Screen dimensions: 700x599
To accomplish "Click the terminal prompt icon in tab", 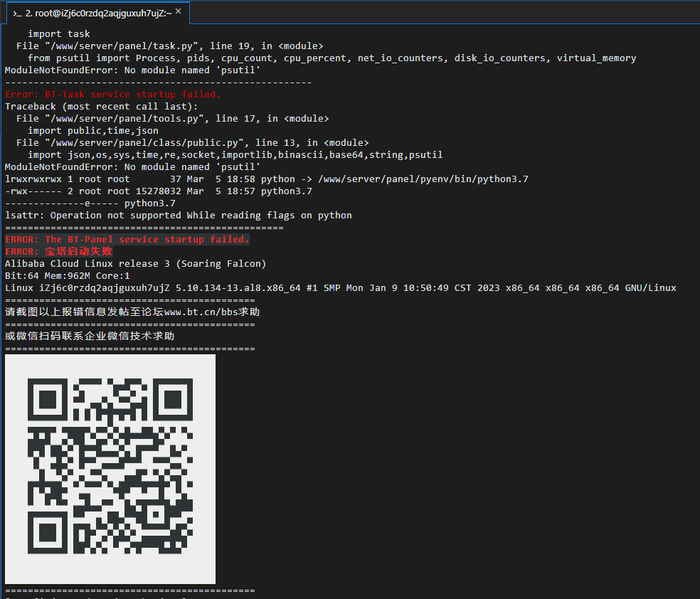I will click(17, 14).
